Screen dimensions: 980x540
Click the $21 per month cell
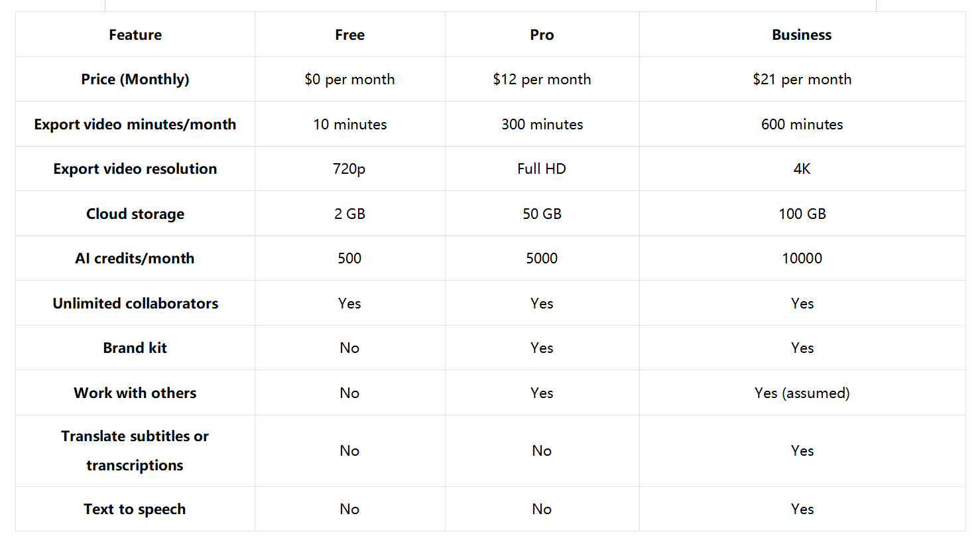(802, 80)
